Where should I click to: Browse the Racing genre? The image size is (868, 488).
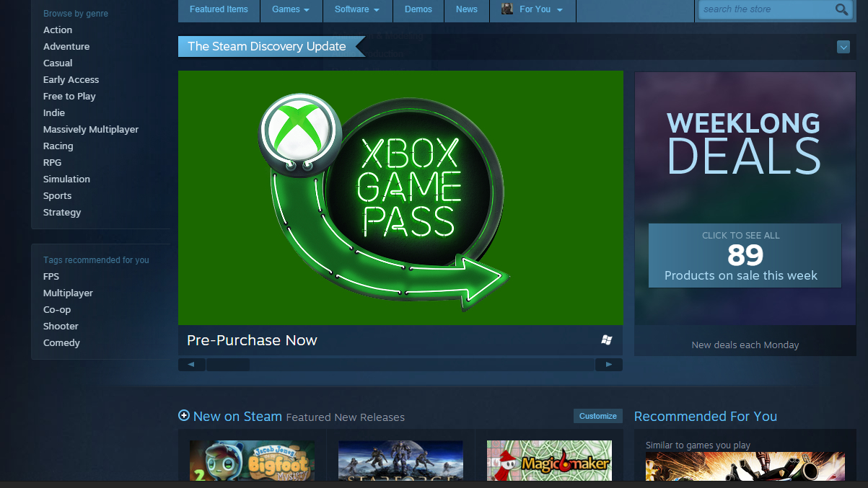58,146
